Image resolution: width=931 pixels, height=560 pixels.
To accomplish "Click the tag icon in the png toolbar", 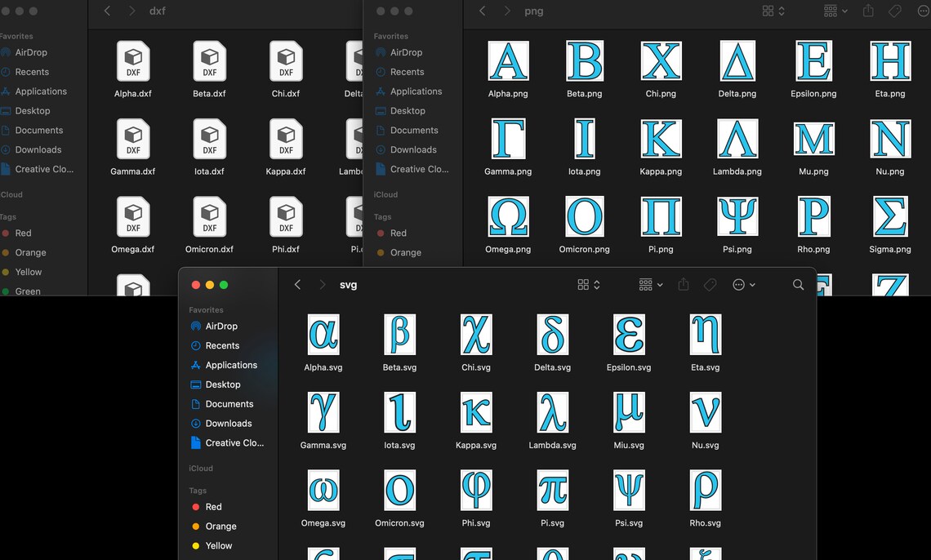I will 895,11.
